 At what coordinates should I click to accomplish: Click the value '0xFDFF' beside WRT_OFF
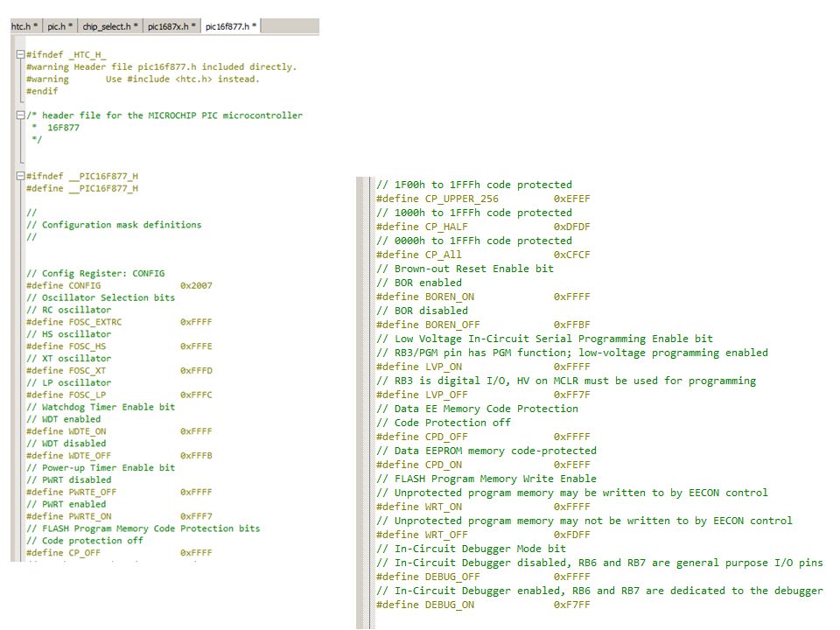pyautogui.click(x=571, y=535)
